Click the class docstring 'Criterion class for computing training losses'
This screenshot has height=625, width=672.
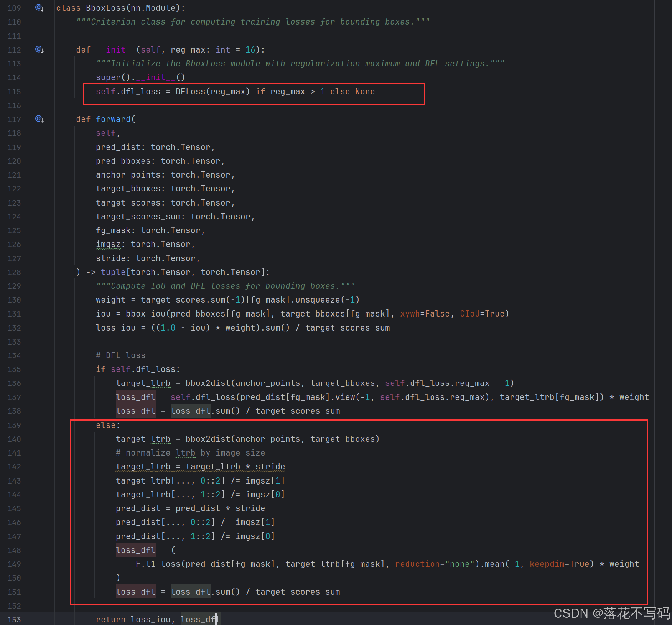click(253, 22)
